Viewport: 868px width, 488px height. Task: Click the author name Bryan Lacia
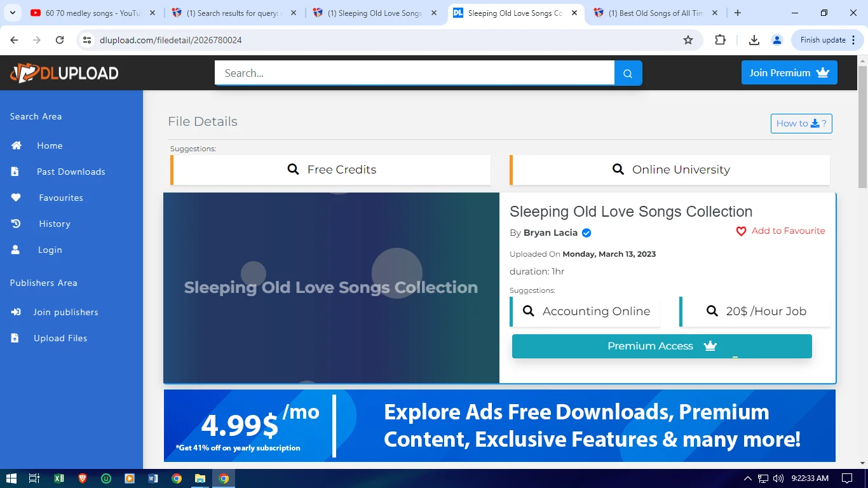coord(550,233)
